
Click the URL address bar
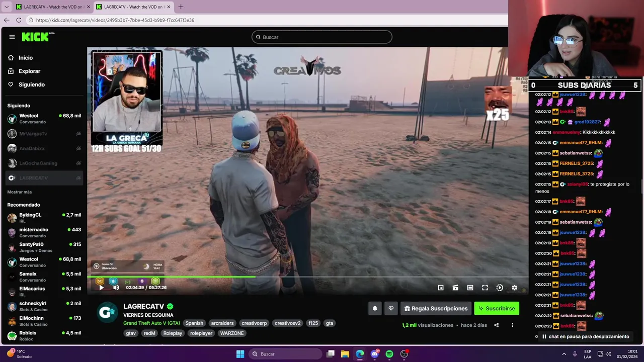[x=267, y=20]
